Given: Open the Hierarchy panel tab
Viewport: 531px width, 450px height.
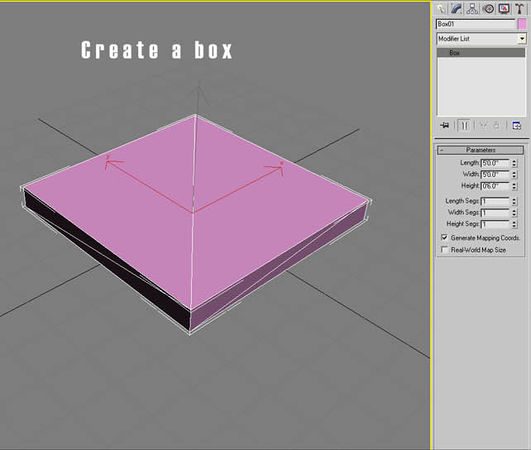Looking at the screenshot, I should click(x=472, y=8).
